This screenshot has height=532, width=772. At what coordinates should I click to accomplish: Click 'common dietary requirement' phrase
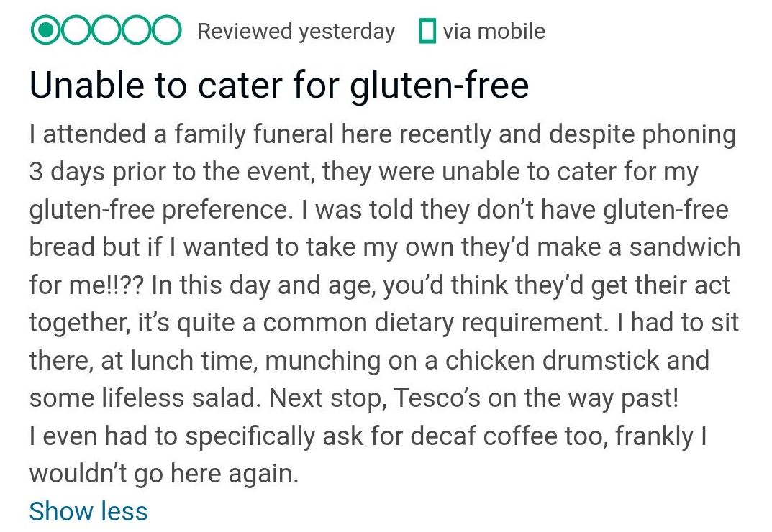click(x=433, y=323)
